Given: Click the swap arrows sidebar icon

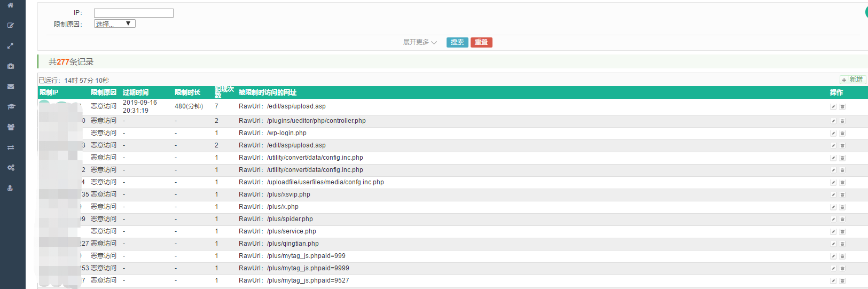Looking at the screenshot, I should pyautogui.click(x=10, y=147).
